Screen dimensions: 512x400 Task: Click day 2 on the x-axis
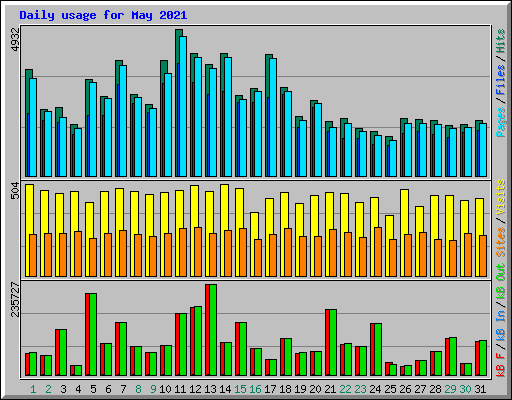click(x=48, y=389)
